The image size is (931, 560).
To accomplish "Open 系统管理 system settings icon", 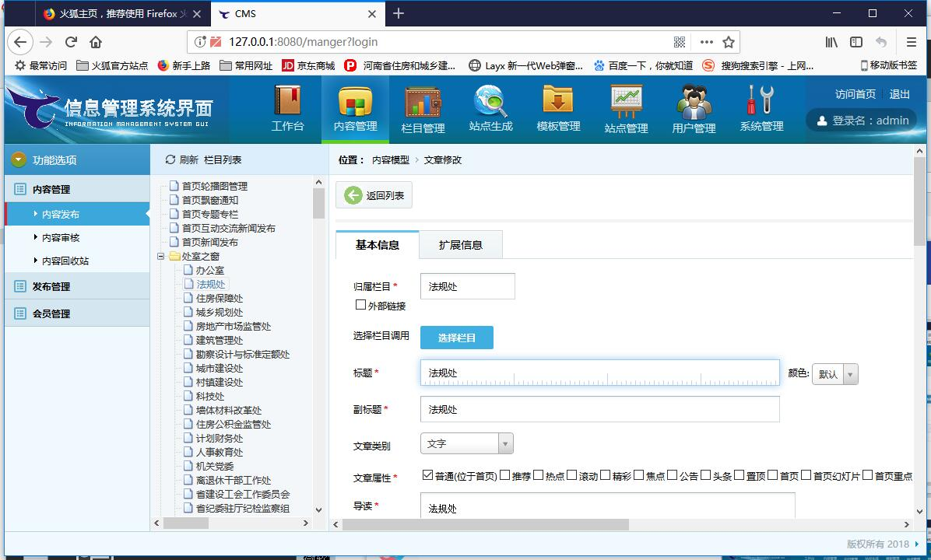I will coord(761,108).
